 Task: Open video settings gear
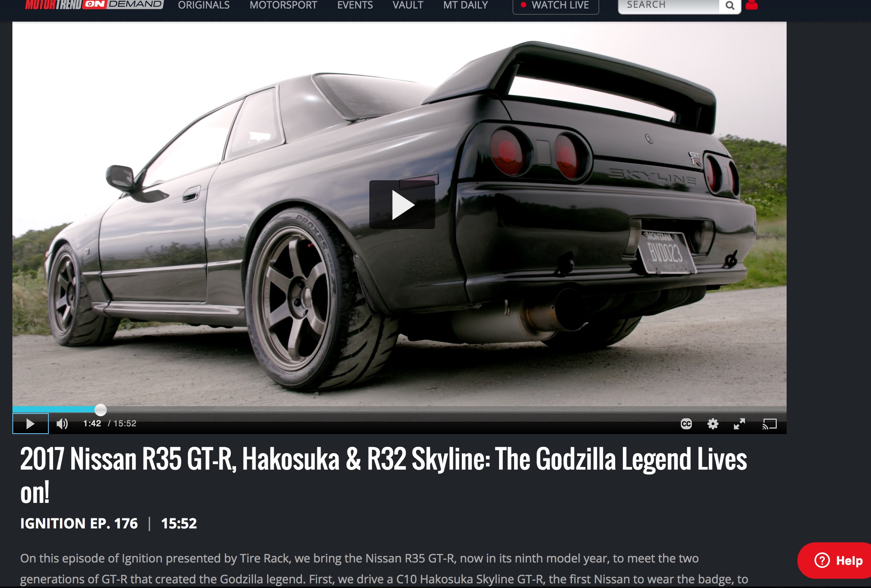(x=713, y=424)
